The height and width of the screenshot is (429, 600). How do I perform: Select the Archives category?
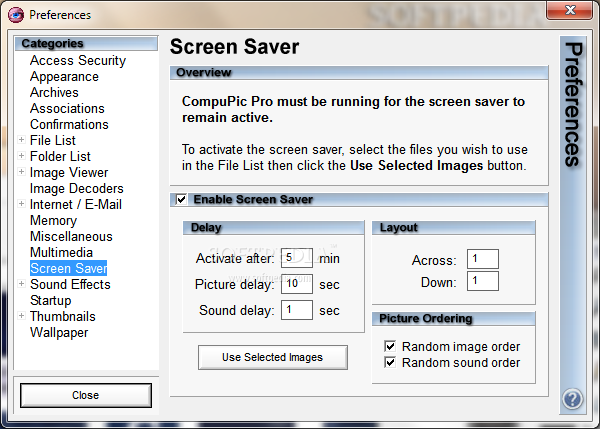[54, 93]
